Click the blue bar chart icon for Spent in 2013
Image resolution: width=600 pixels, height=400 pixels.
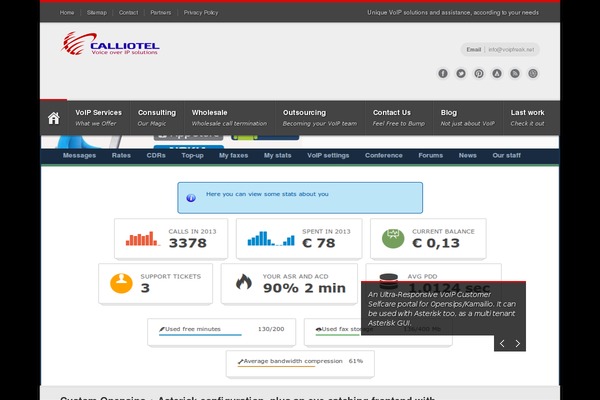pyautogui.click(x=271, y=238)
